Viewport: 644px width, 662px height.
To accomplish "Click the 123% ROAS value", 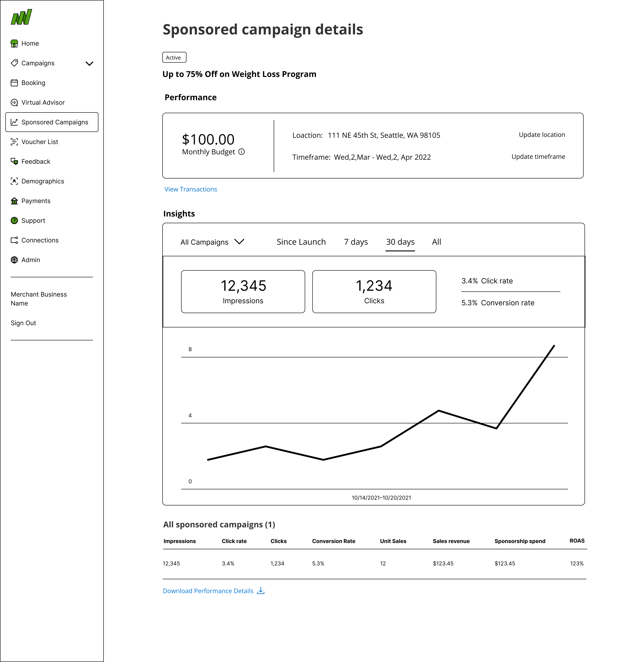I will pos(577,563).
